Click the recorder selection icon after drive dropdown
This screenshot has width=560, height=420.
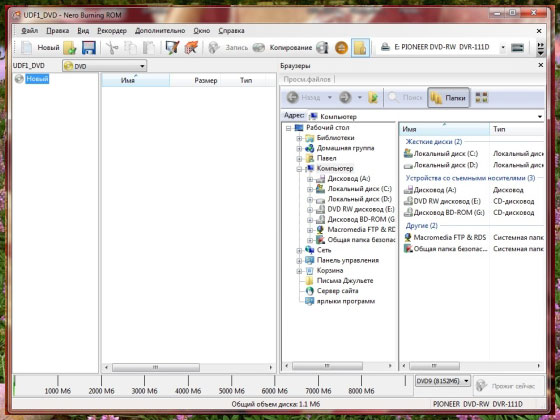pos(517,48)
